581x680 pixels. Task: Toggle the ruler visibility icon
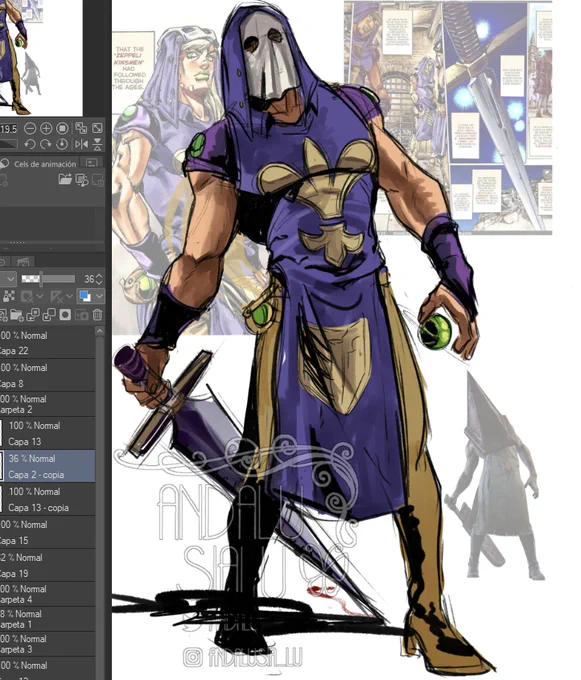point(56,297)
